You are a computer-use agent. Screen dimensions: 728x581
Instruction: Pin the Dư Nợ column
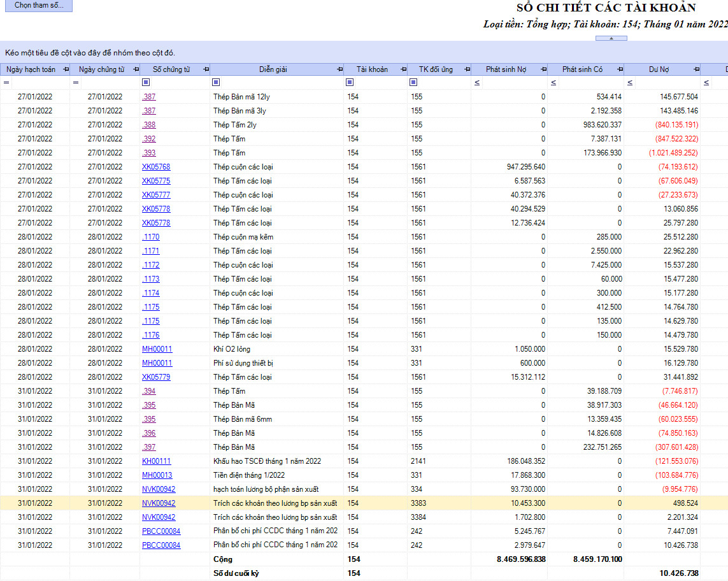[x=696, y=69]
